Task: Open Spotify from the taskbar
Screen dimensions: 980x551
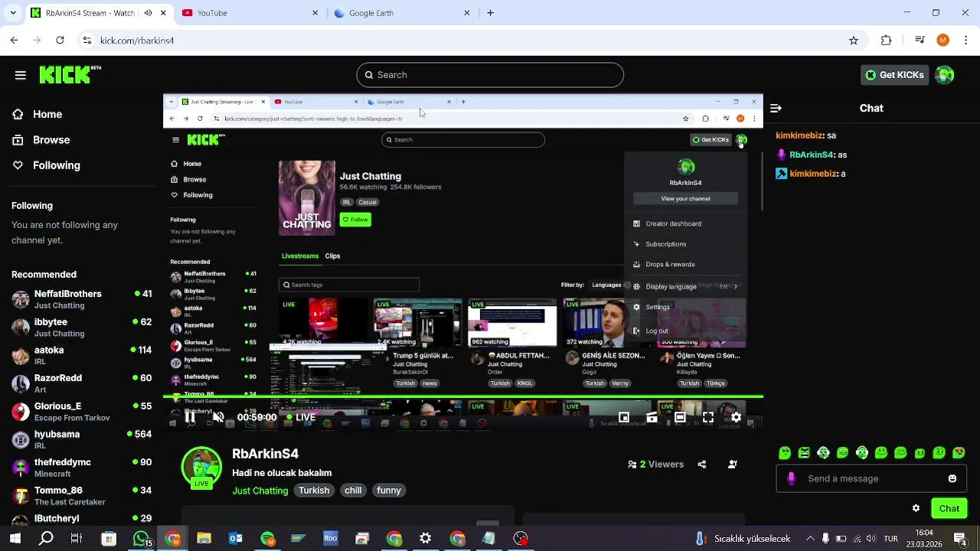Action: 267,539
